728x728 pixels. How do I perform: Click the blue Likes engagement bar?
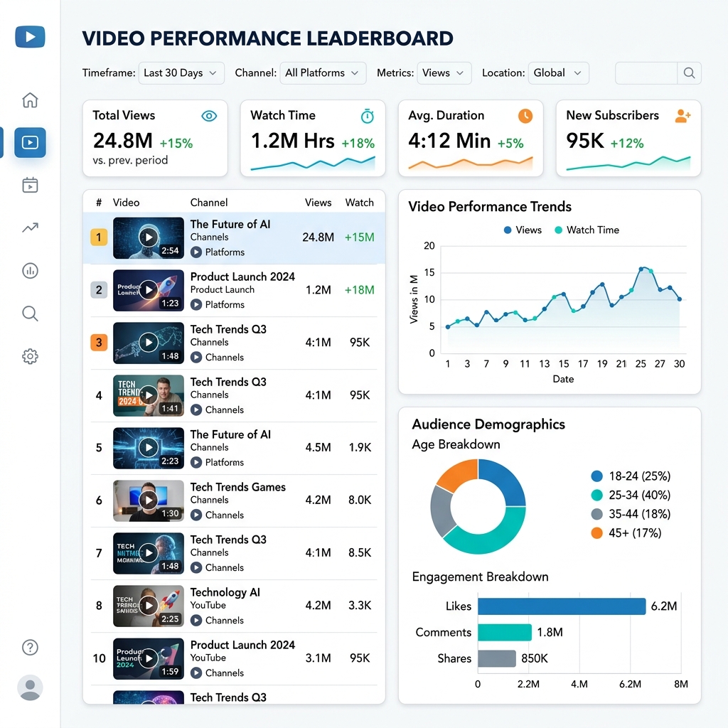(x=562, y=606)
